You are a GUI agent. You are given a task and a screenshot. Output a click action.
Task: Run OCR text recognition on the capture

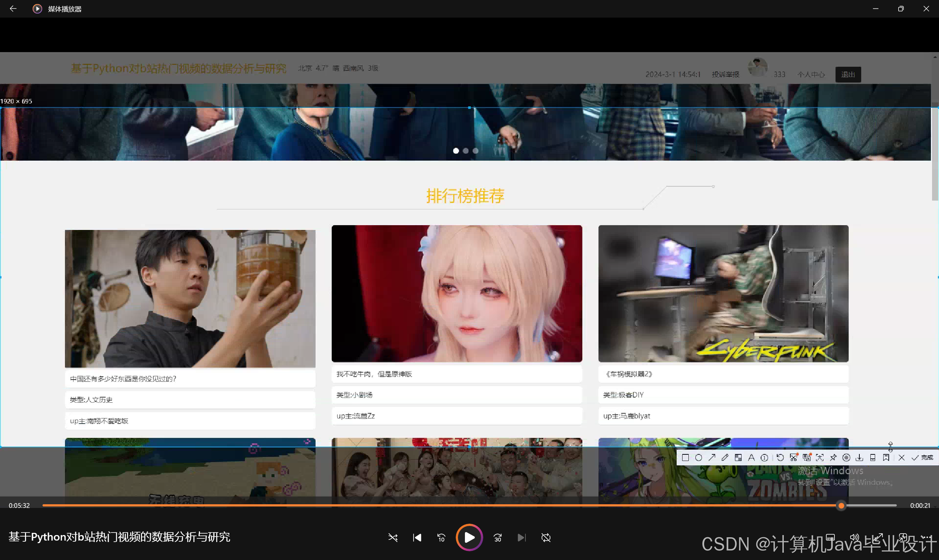click(x=820, y=458)
